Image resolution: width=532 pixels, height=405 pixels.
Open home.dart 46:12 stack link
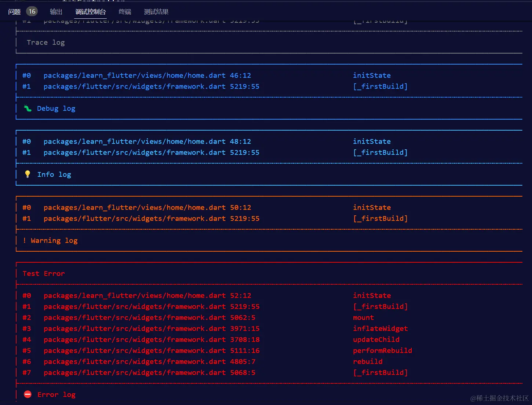point(147,75)
